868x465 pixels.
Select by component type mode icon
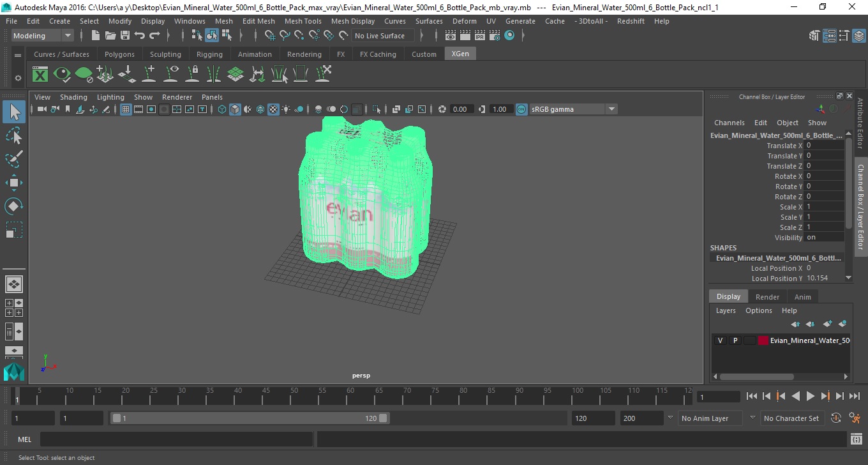[227, 36]
